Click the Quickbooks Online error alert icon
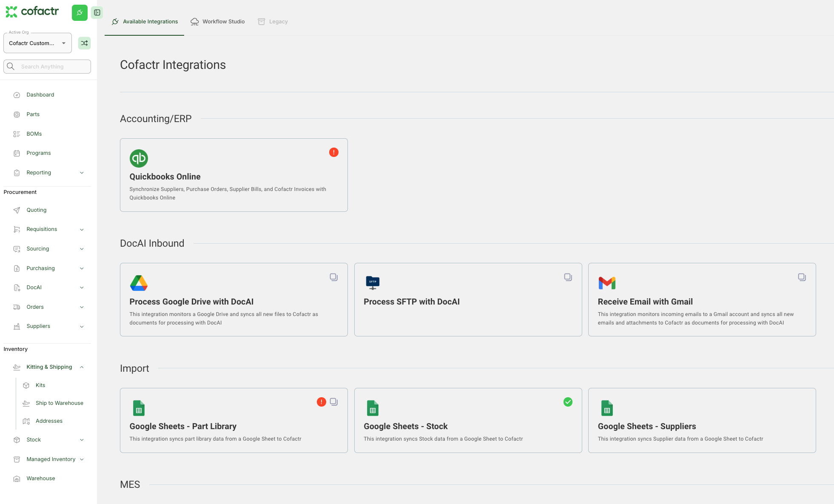The image size is (834, 504). coord(334,152)
